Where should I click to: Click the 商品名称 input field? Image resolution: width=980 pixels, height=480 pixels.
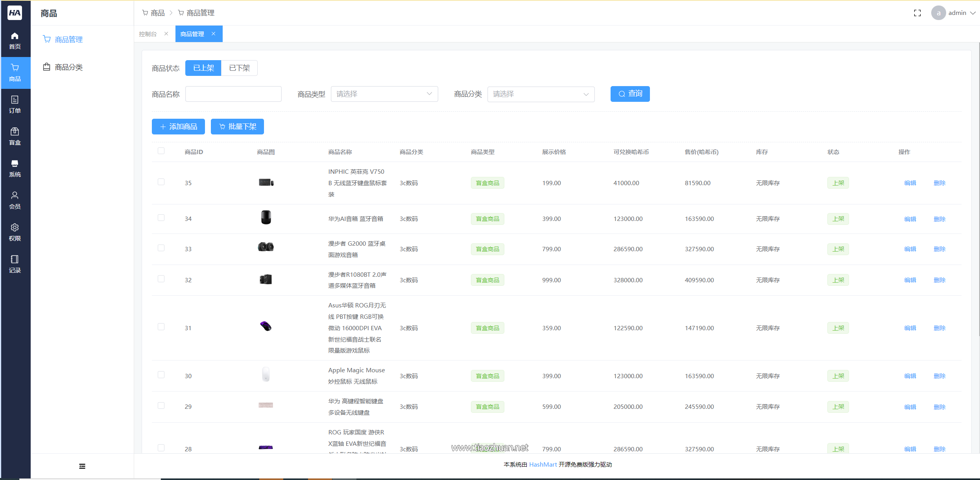point(233,94)
